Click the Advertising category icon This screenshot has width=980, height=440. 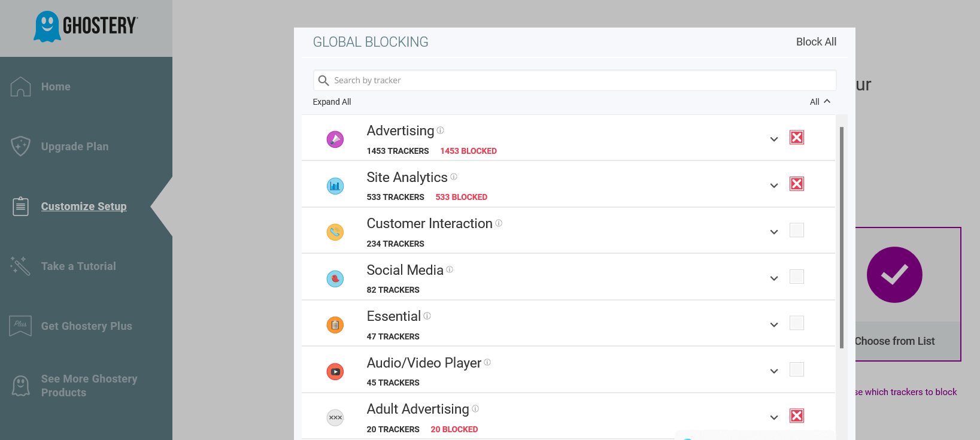tap(335, 139)
